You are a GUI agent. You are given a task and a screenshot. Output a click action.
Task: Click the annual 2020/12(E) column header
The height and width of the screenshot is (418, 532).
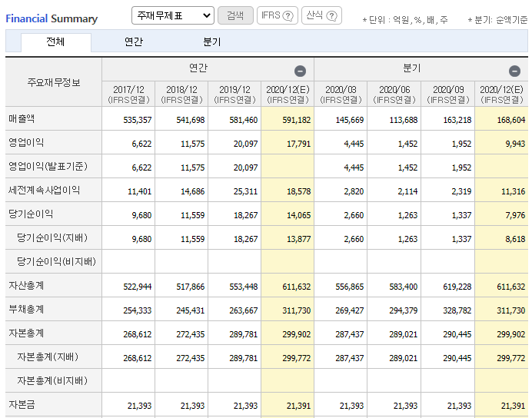tap(288, 95)
